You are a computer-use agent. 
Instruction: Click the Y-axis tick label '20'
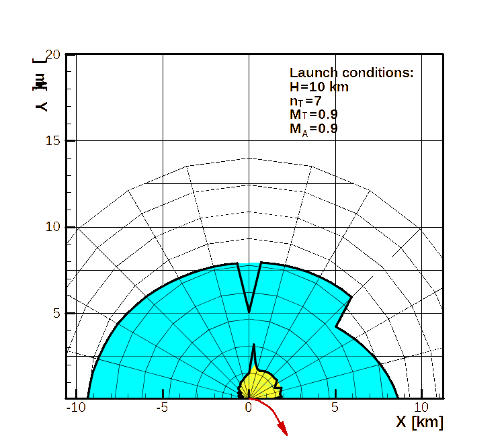[x=53, y=55]
